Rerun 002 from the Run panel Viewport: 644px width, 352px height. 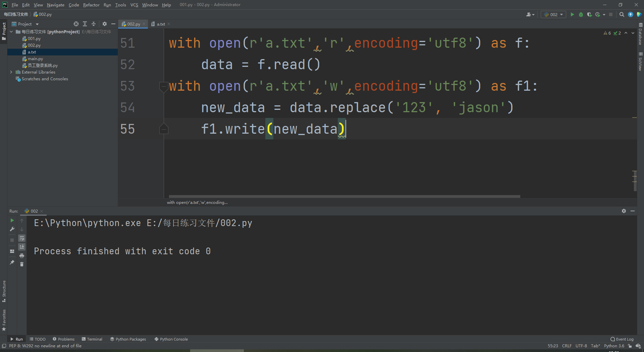(x=12, y=220)
